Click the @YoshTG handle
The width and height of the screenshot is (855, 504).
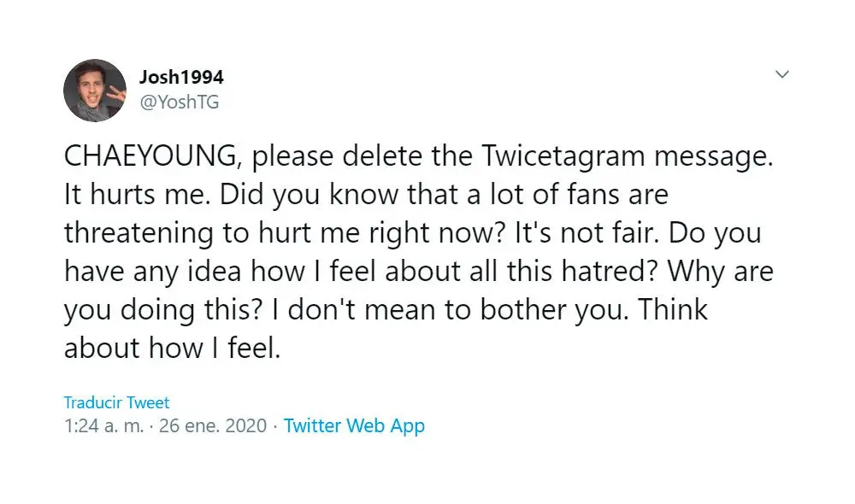[x=180, y=102]
